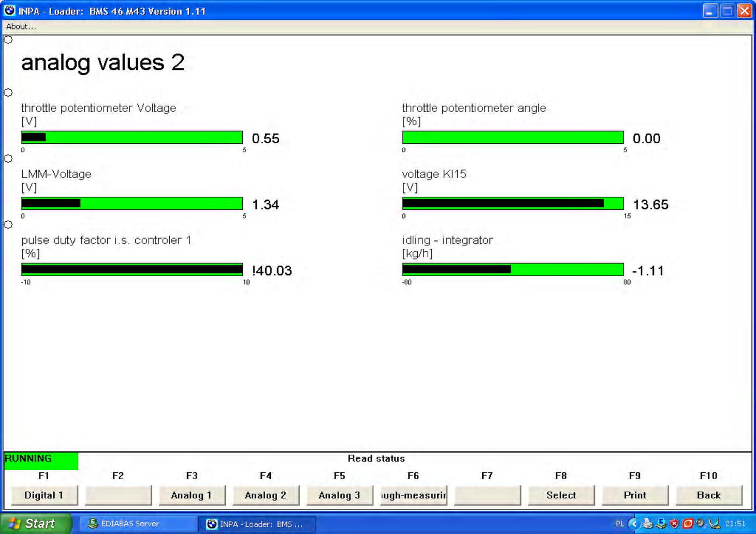Screen dimensions: 756x534
Task: Click the LMM-Voltage bar gauge
Action: [132, 203]
